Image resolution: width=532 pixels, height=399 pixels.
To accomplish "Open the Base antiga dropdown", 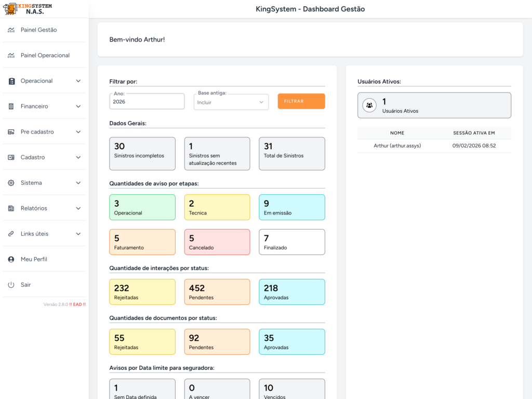I will 231,102.
